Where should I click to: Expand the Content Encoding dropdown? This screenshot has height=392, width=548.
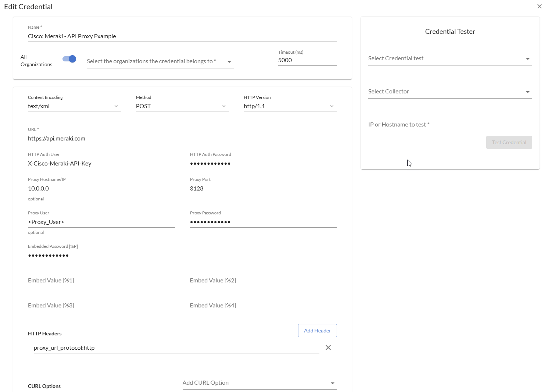[74, 106]
